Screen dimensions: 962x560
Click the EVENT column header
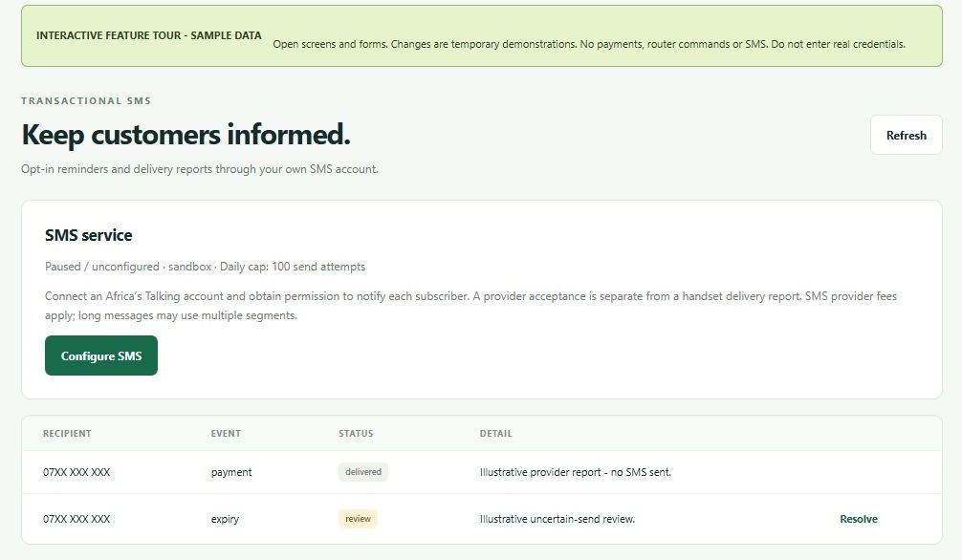tap(226, 434)
